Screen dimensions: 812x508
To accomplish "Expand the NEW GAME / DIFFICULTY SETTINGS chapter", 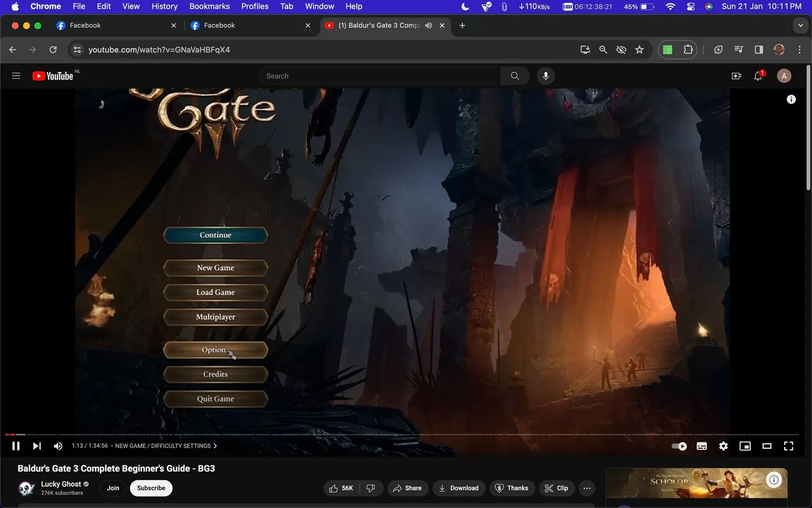I will [x=215, y=446].
